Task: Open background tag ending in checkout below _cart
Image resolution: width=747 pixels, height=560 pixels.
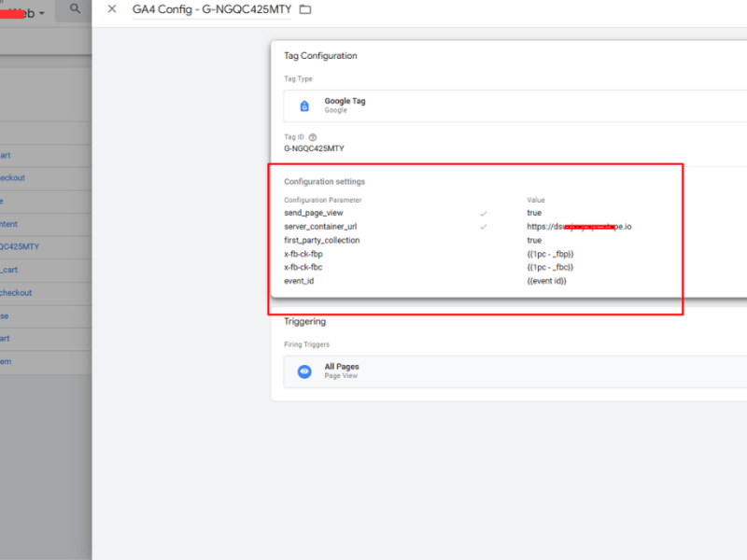Action: click(16, 293)
